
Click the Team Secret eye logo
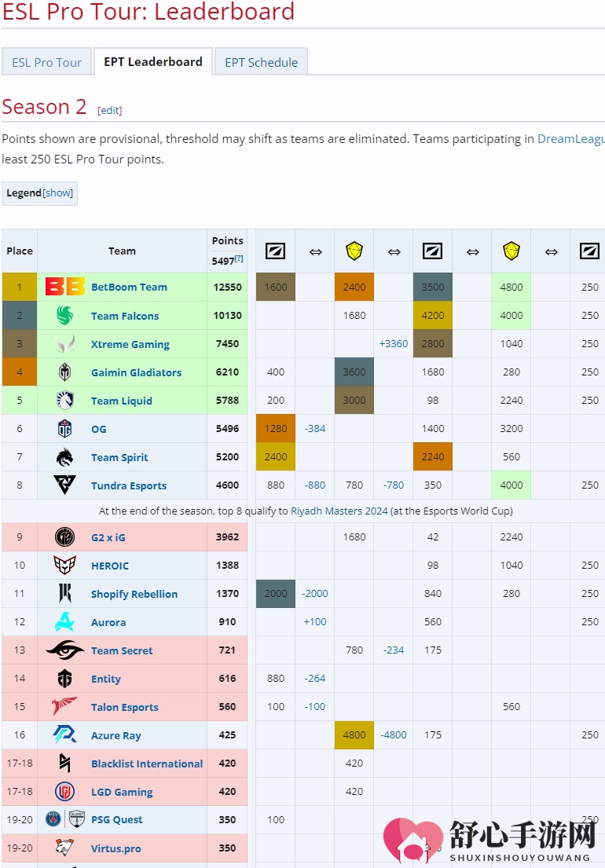tap(64, 650)
